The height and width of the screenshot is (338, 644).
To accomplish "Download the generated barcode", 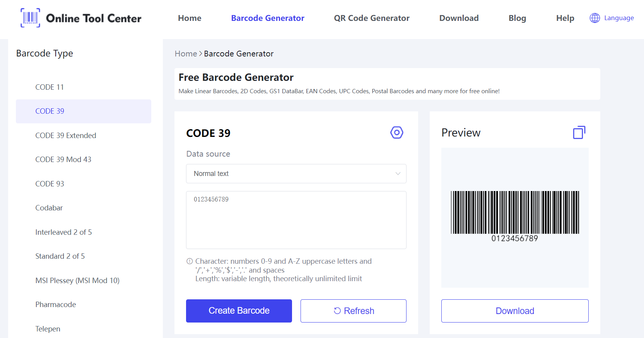I will point(514,311).
